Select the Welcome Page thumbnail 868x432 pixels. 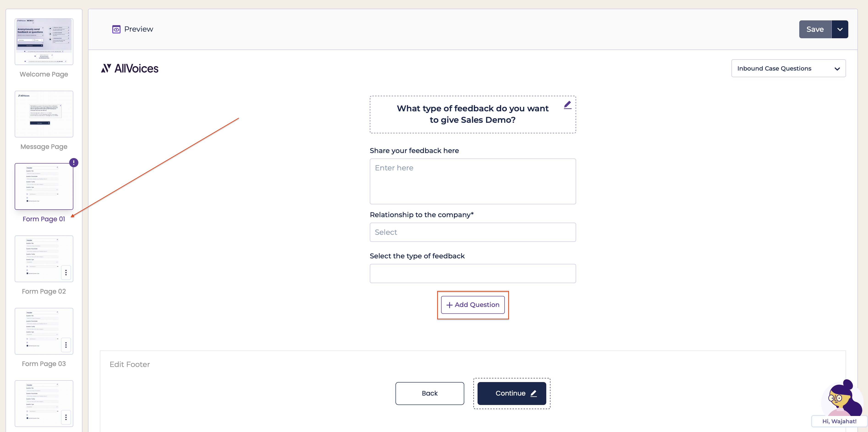(44, 41)
